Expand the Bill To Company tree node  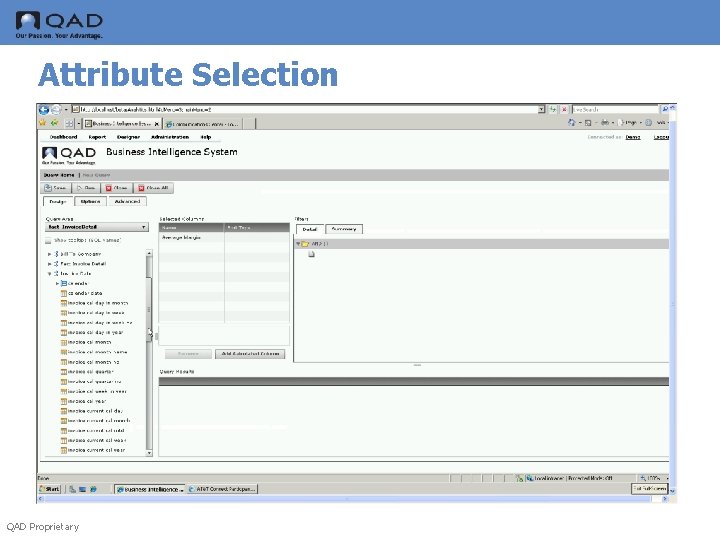(x=49, y=254)
